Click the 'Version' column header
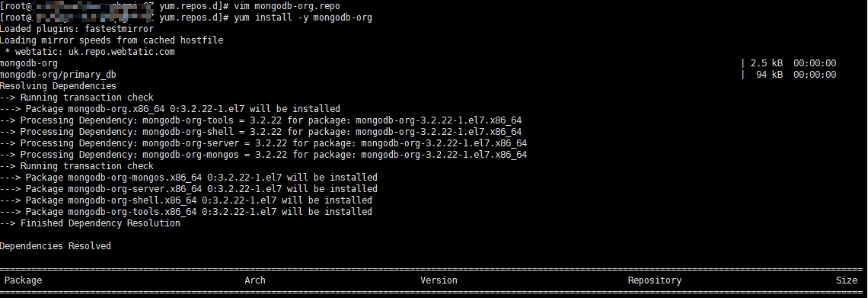This screenshot has width=868, height=298. click(x=439, y=280)
